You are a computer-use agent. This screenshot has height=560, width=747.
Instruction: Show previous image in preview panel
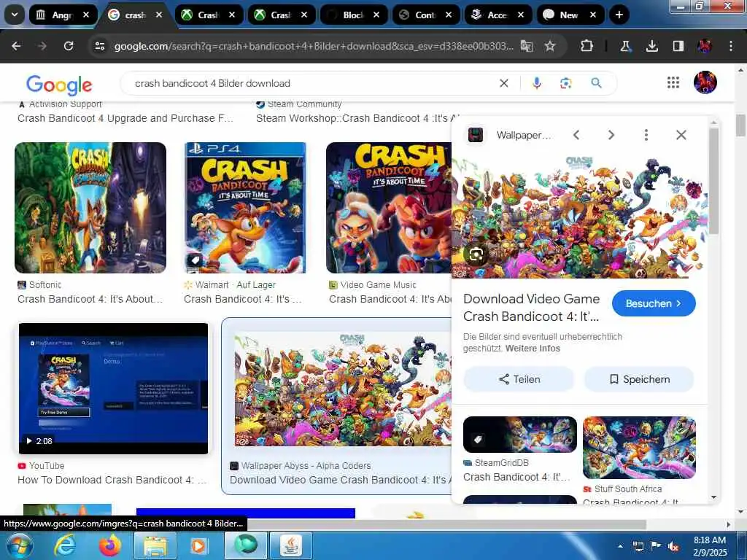pos(576,135)
